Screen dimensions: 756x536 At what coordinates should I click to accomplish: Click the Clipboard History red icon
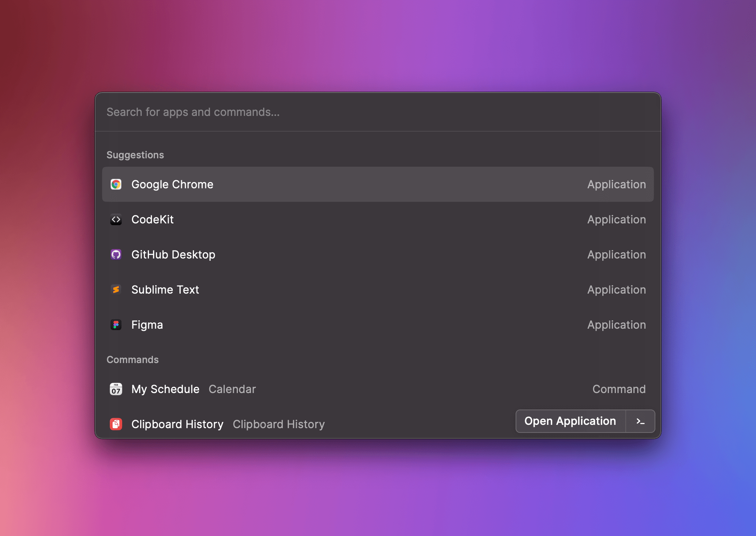(116, 424)
